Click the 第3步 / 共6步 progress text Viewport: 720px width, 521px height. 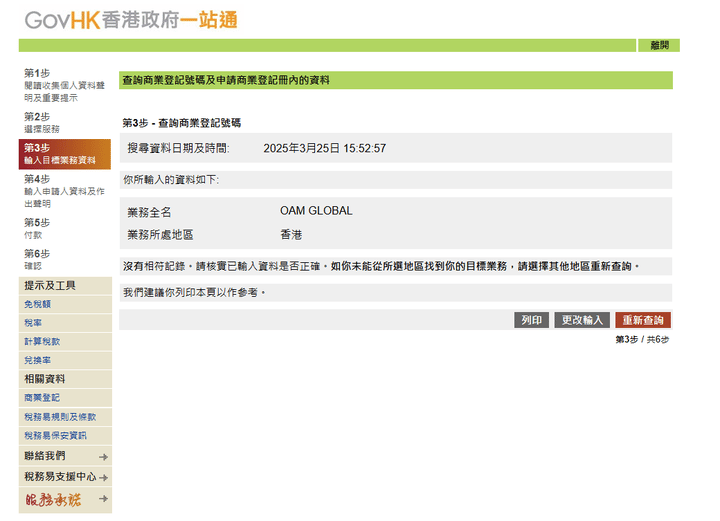coord(642,340)
